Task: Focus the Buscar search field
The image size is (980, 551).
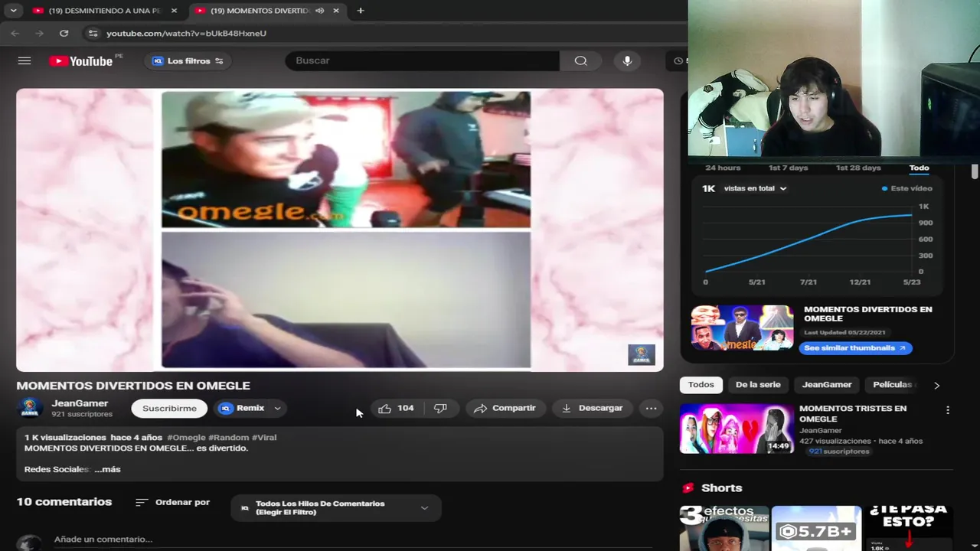Action: pyautogui.click(x=423, y=60)
